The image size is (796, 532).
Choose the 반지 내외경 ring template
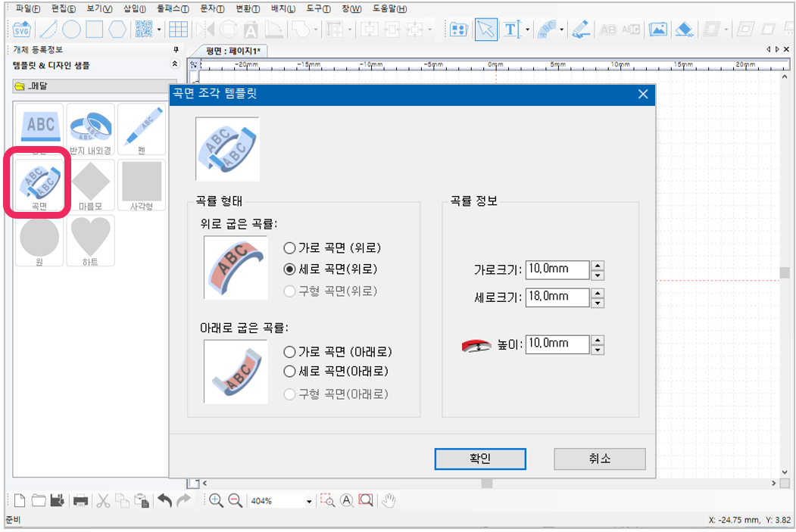90,129
